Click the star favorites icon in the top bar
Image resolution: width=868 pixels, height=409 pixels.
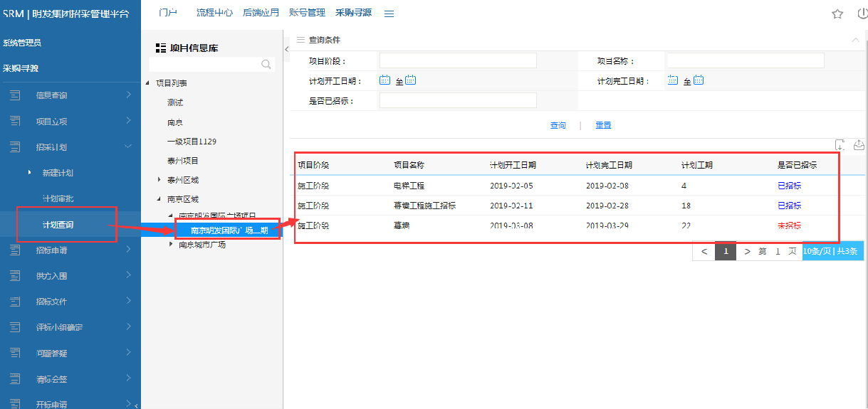point(837,14)
